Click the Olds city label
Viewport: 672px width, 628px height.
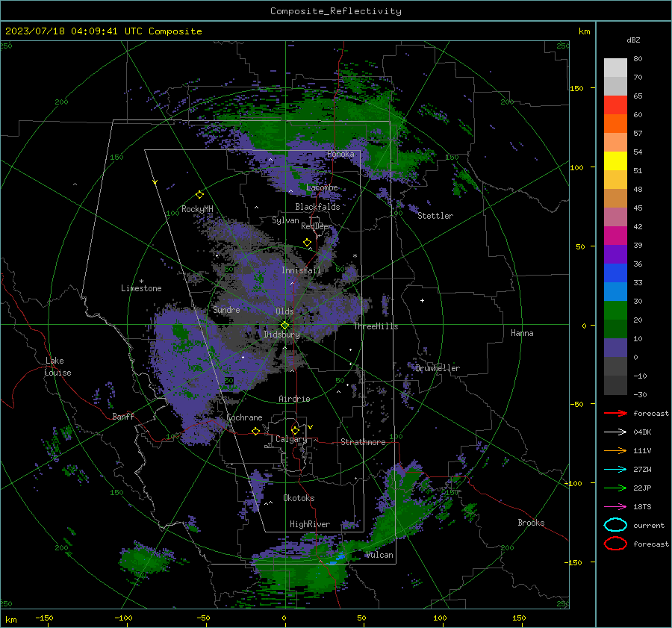tap(284, 311)
